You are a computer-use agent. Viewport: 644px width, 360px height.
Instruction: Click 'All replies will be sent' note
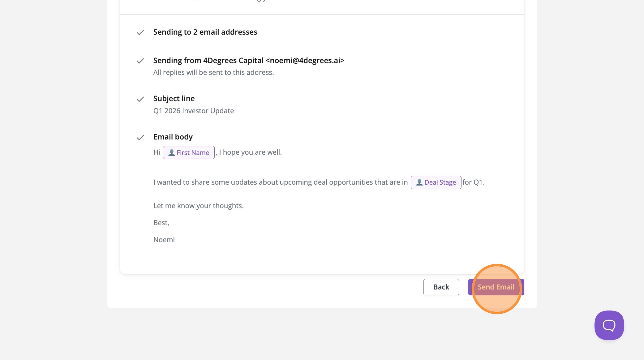pos(213,72)
